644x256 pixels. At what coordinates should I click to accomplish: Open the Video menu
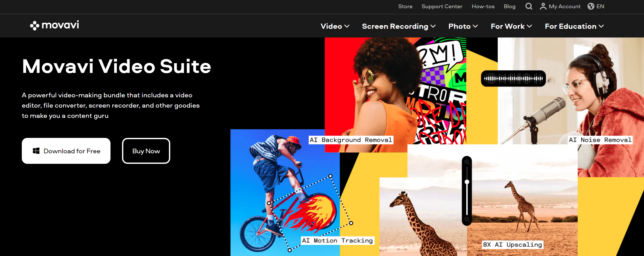(x=335, y=26)
